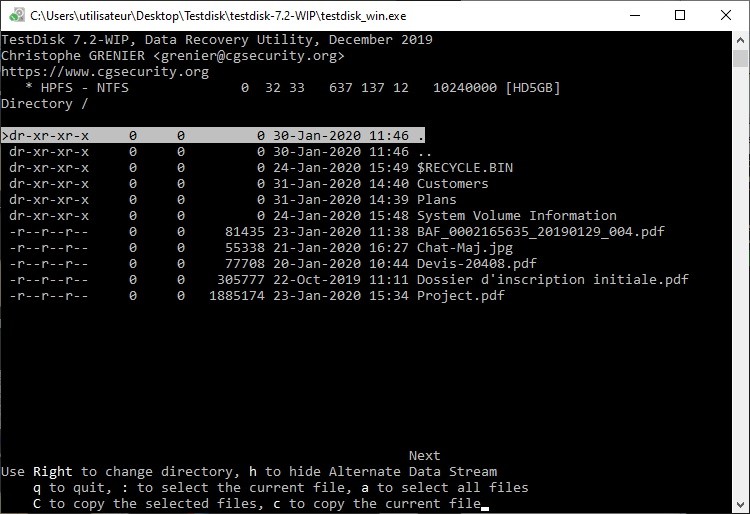Click the console window icon in title bar
Viewport: 750px width, 514px height.
tap(14, 15)
